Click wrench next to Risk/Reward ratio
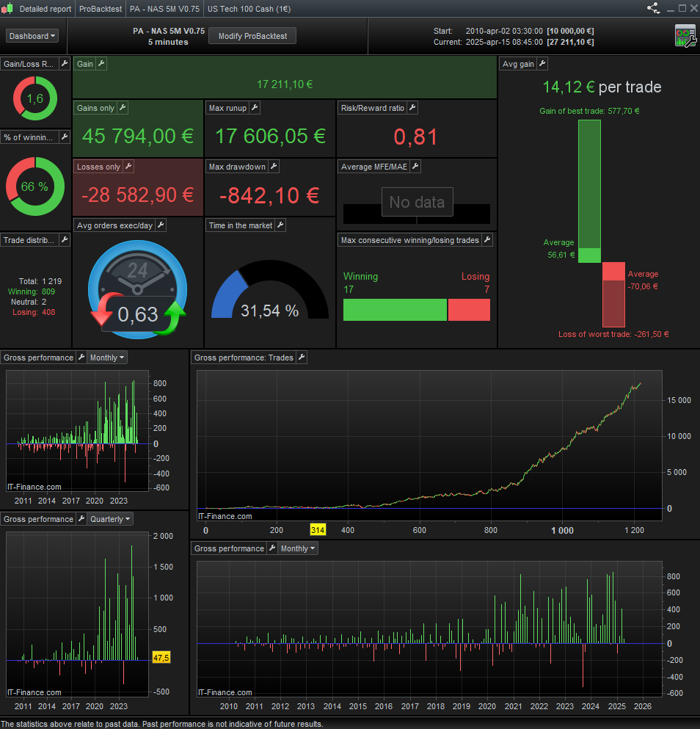The height and width of the screenshot is (729, 700). tap(412, 108)
